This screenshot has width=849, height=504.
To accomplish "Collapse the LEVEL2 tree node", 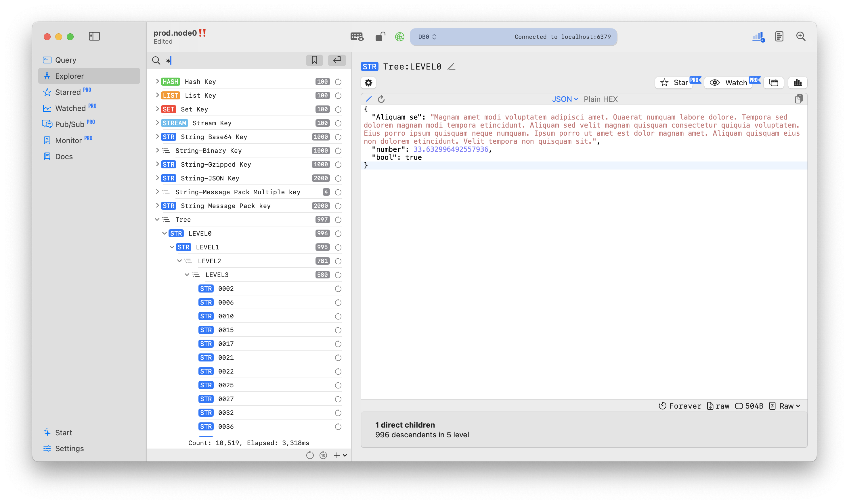I will point(179,261).
